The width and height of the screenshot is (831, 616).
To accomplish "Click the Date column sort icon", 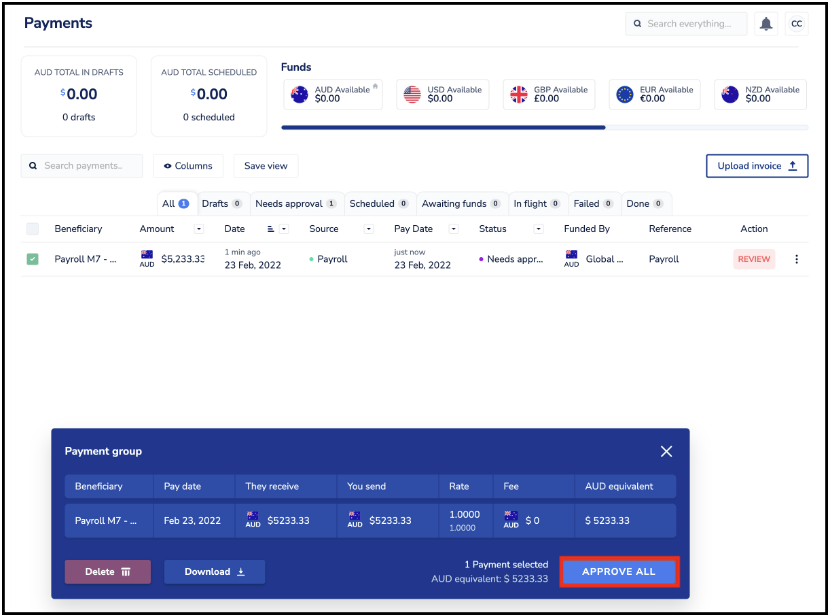I will [x=270, y=229].
